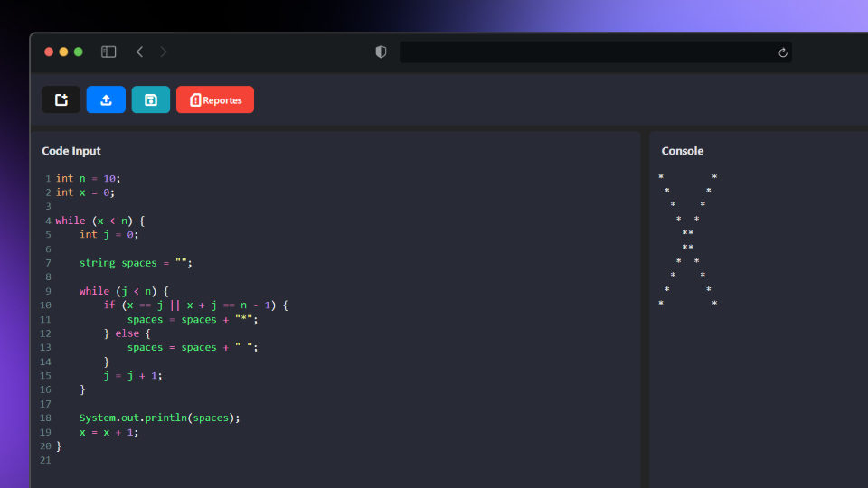Click the teal save button
Viewport: 868px width, 488px height.
pos(151,99)
